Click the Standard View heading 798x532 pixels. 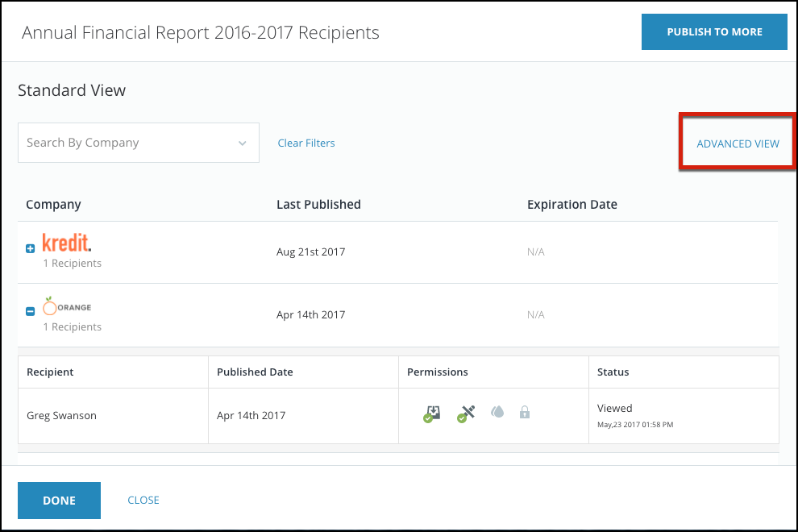point(72,90)
